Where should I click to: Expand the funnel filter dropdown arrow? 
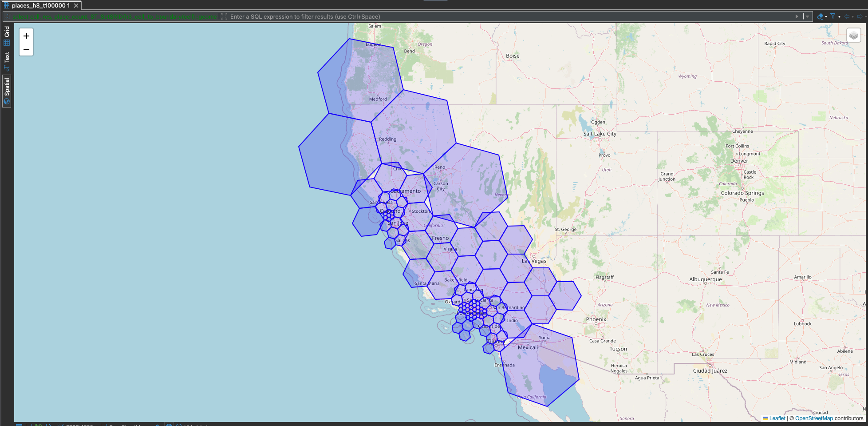click(x=839, y=17)
